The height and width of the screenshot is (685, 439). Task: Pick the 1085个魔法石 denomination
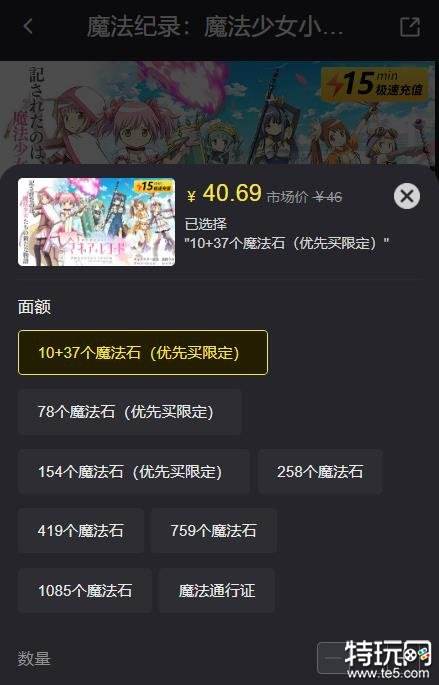85,591
